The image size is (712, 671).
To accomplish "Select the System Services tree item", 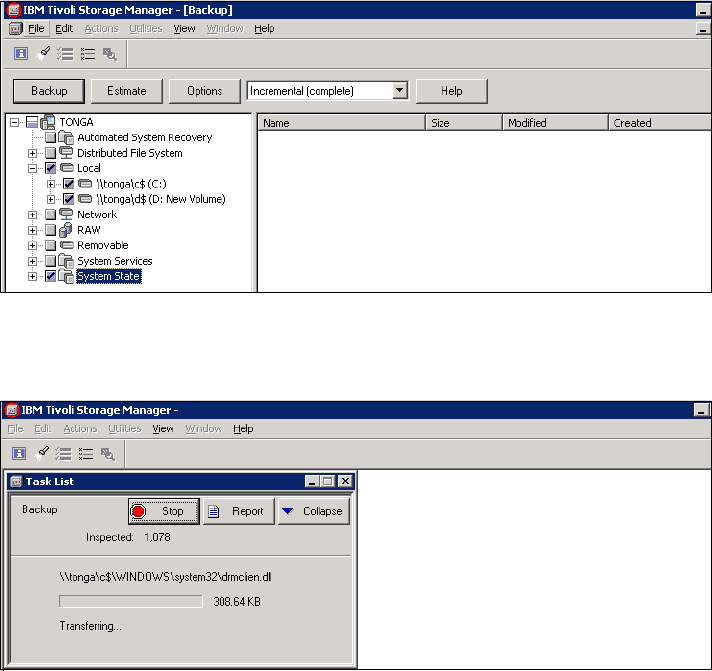I will coord(114,261).
